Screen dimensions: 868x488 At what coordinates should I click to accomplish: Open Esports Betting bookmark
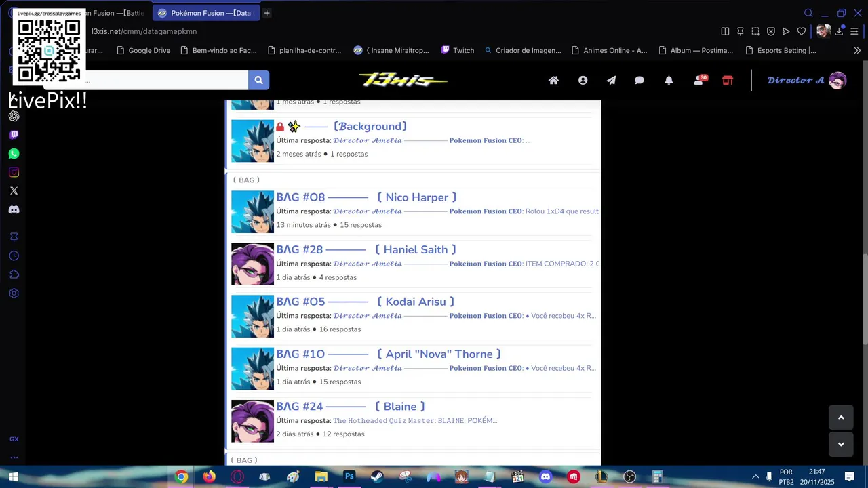[781, 50]
